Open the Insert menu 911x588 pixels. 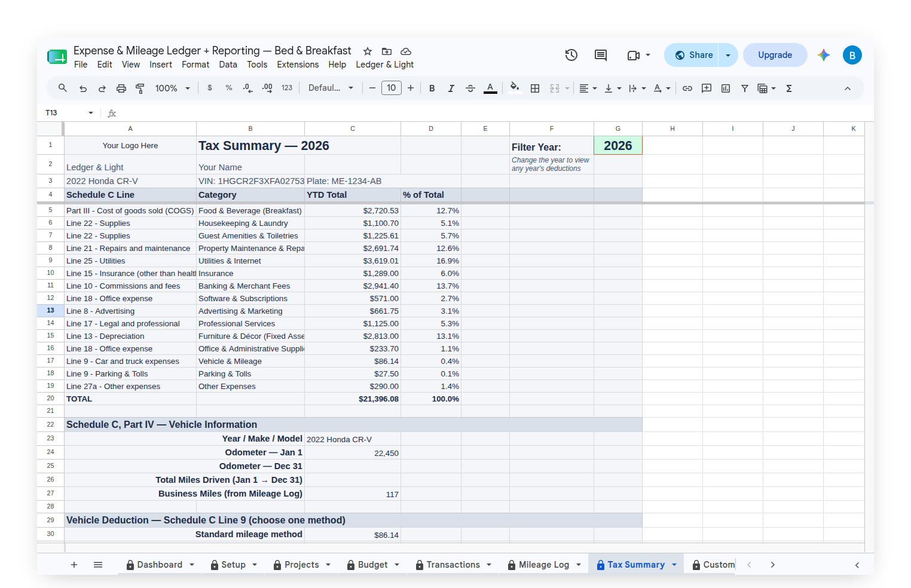pos(161,65)
